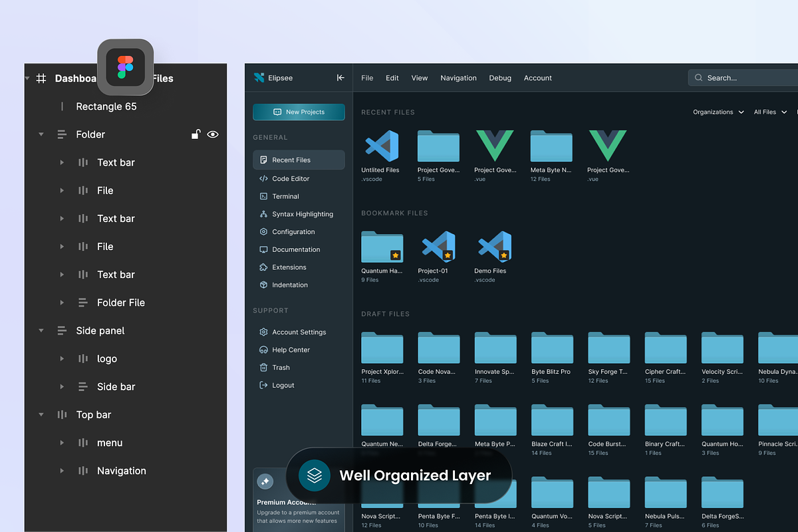Screen dimensions: 798x532
Task: Click the Configuration gear icon
Action: 263,231
